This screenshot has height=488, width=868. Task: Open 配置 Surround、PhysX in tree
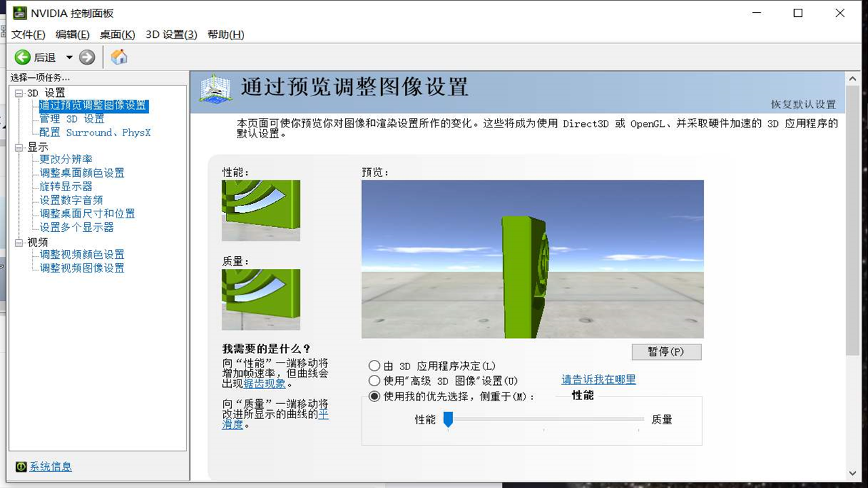pos(95,133)
